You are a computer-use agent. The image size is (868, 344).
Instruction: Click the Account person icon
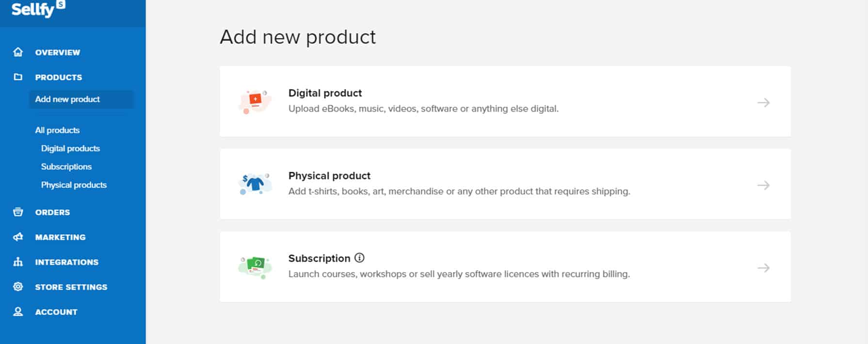pos(18,311)
